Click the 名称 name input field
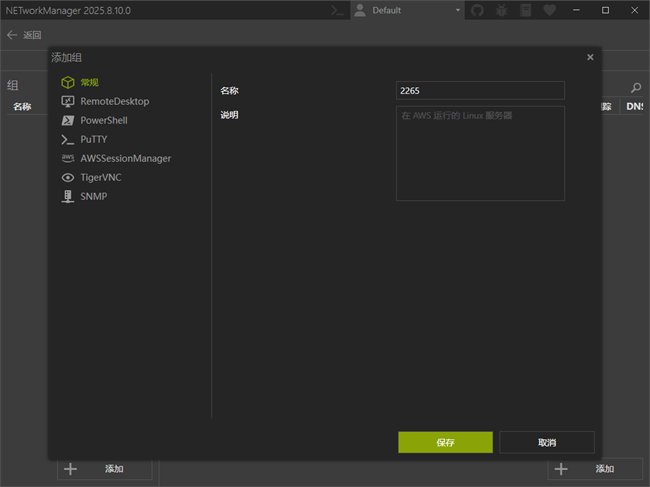This screenshot has width=650, height=487. [480, 91]
